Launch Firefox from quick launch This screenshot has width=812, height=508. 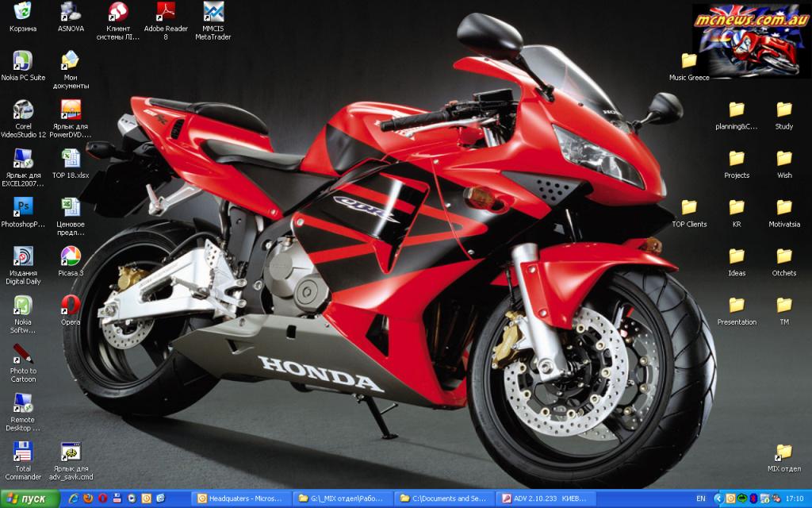pos(88,498)
